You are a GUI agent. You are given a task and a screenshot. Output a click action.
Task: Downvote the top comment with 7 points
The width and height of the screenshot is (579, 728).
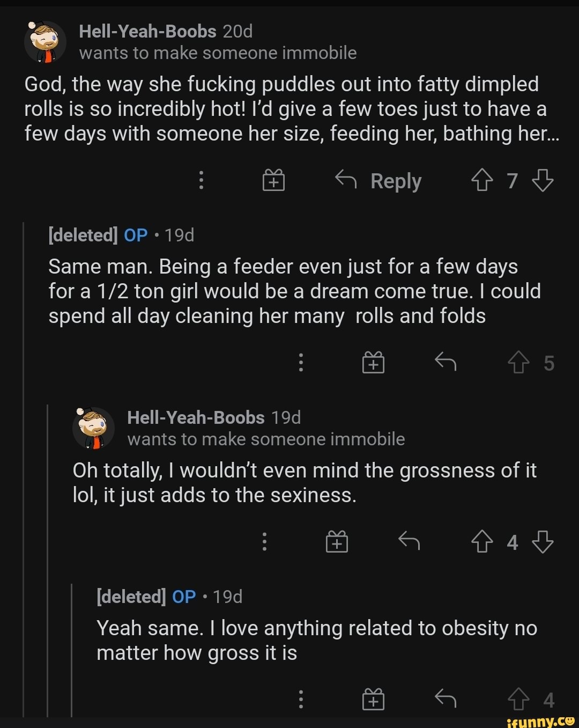click(x=543, y=181)
